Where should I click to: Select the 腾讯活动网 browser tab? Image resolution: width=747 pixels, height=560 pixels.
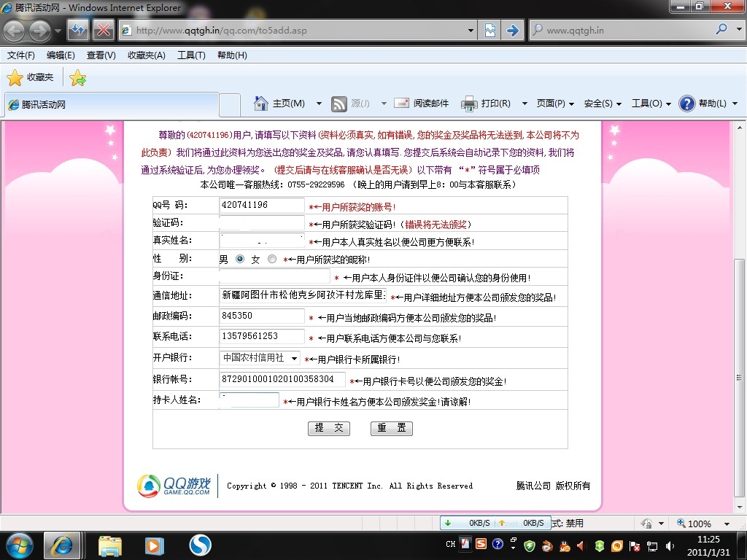[112, 104]
